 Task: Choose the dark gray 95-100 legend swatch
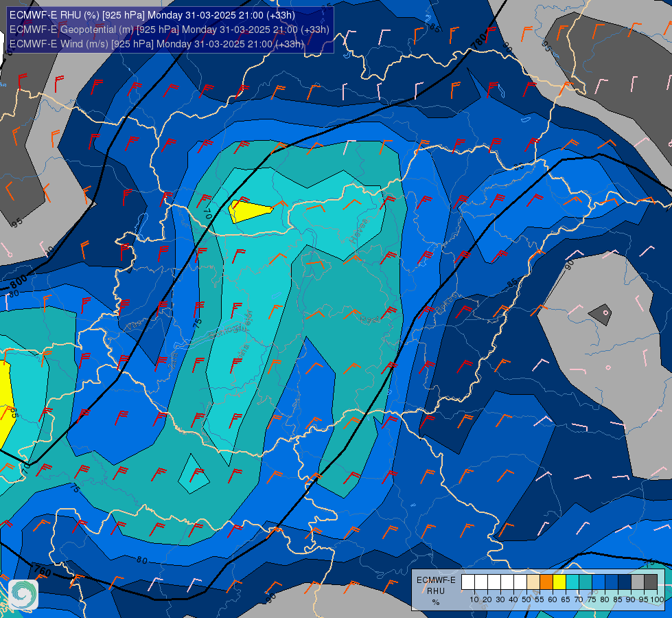651,582
